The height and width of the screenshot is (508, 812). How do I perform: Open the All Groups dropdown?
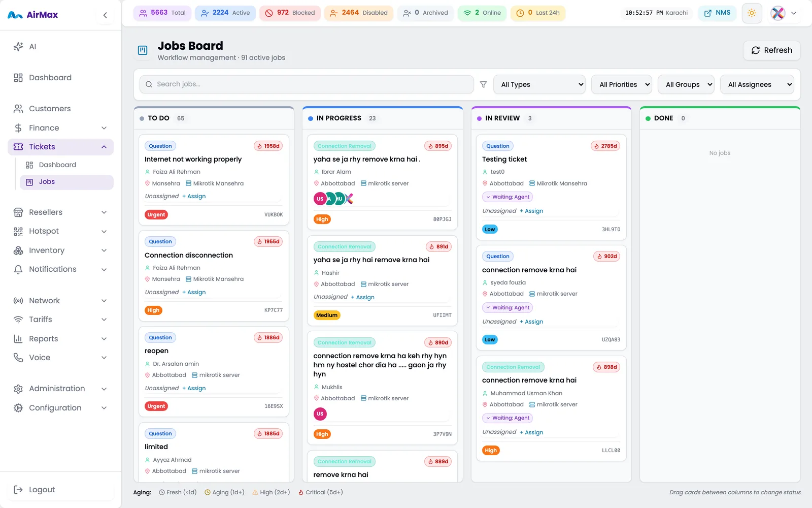click(x=686, y=84)
